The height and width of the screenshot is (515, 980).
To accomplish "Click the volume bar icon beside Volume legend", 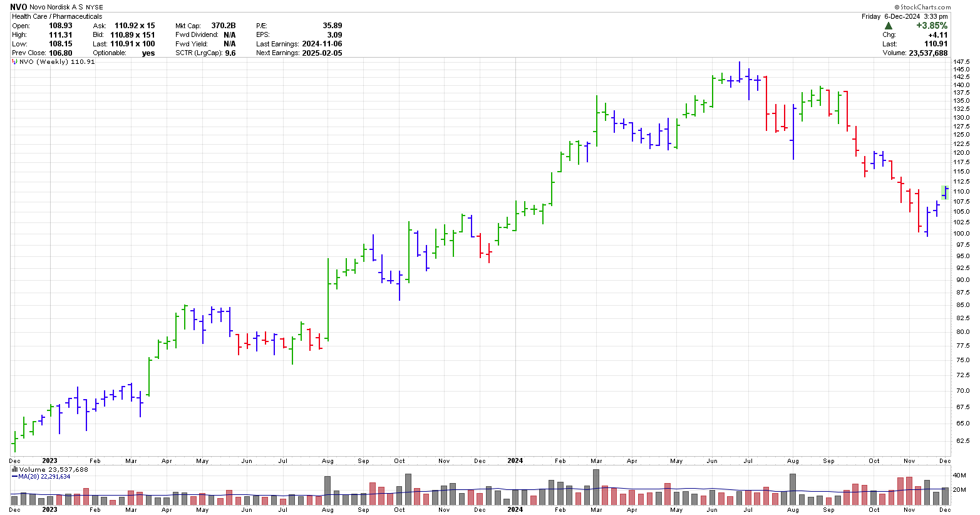I will click(x=15, y=469).
